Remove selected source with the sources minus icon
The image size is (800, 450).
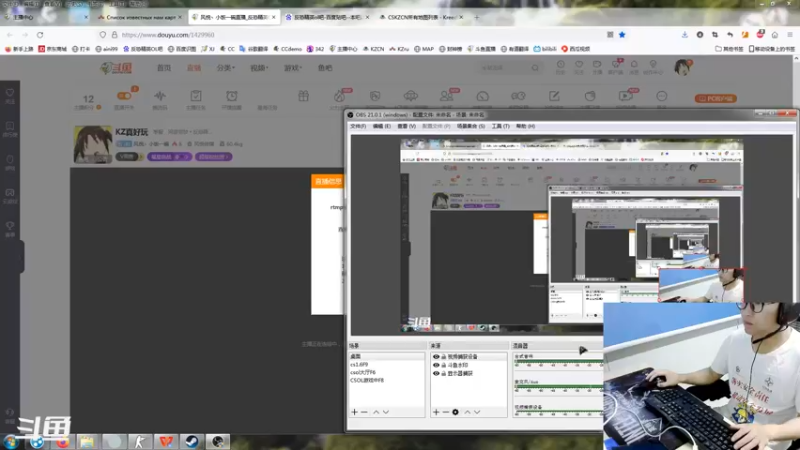(x=445, y=412)
